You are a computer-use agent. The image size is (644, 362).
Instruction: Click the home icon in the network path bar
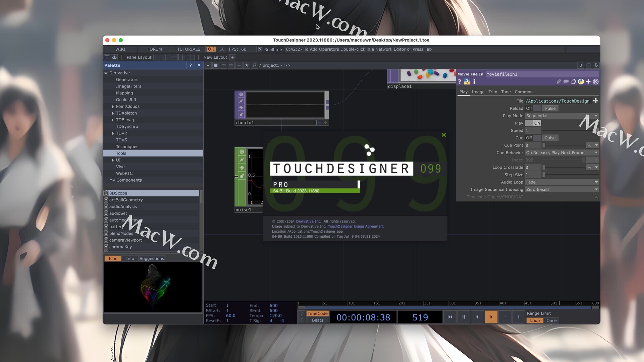pos(254,65)
